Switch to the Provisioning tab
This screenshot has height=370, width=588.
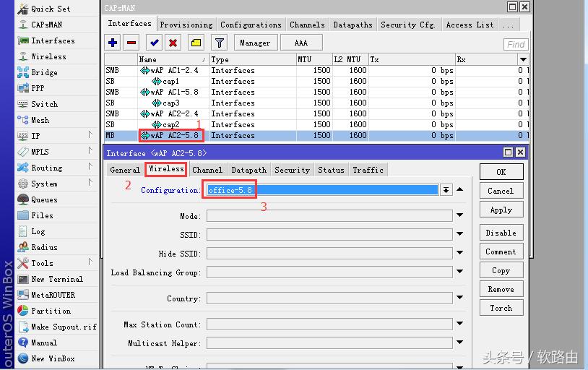(186, 25)
